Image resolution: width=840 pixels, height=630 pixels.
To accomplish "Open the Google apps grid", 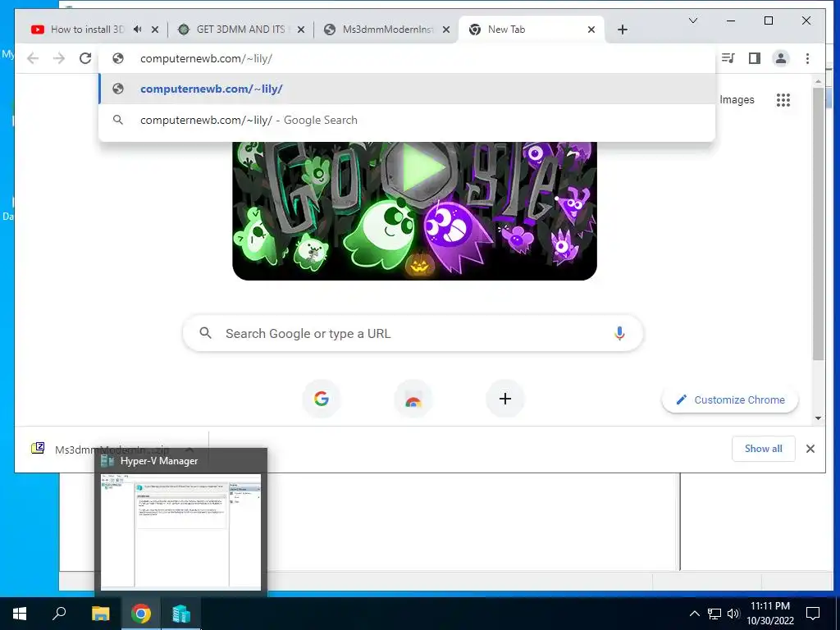I will (783, 99).
